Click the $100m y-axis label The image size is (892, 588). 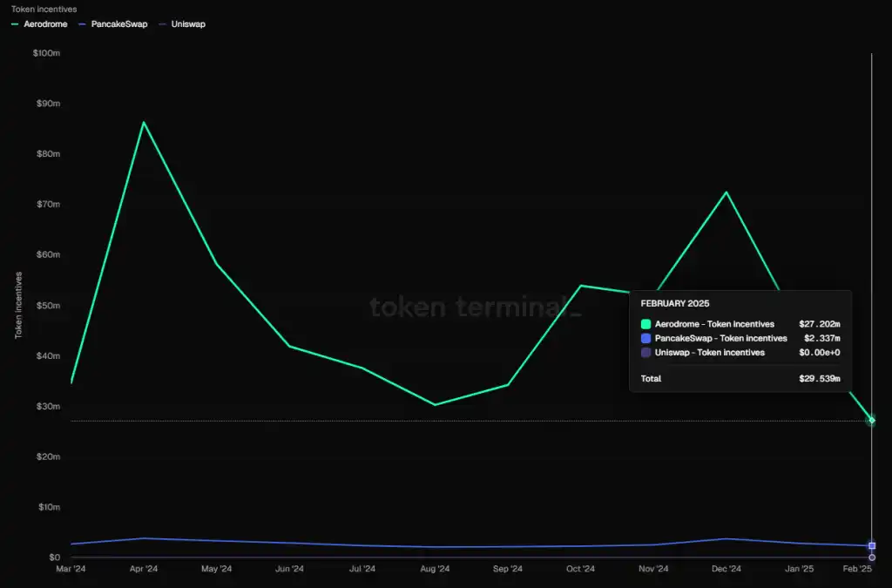pyautogui.click(x=46, y=53)
